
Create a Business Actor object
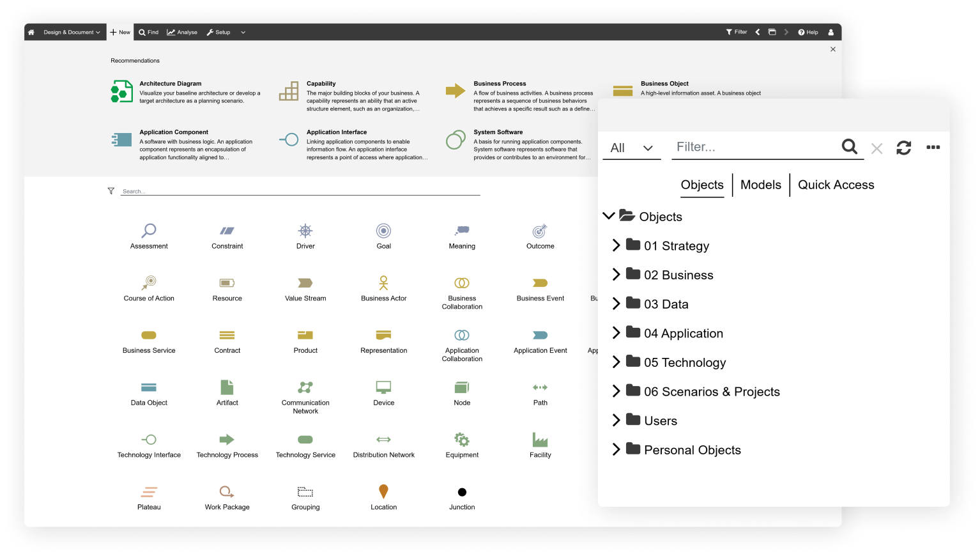(383, 282)
